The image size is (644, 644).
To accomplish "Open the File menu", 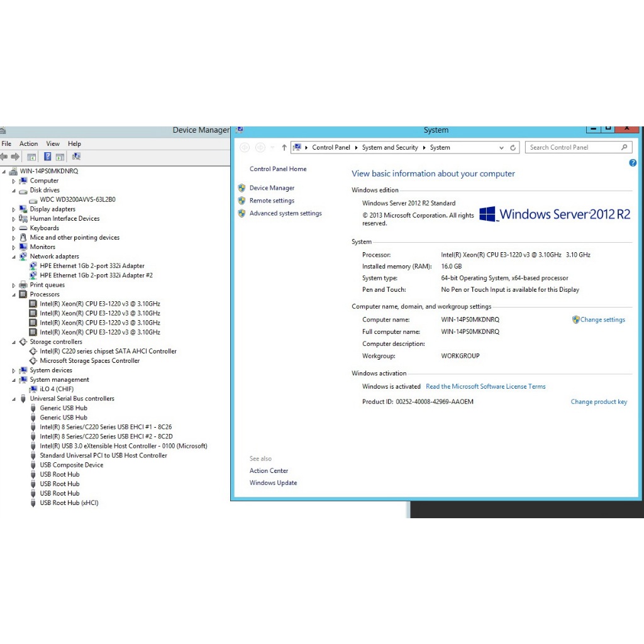I will [6, 144].
